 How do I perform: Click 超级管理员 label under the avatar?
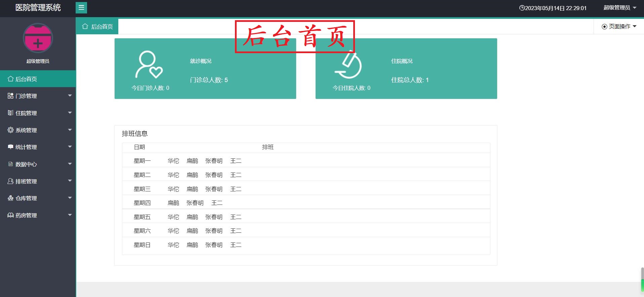point(38,61)
